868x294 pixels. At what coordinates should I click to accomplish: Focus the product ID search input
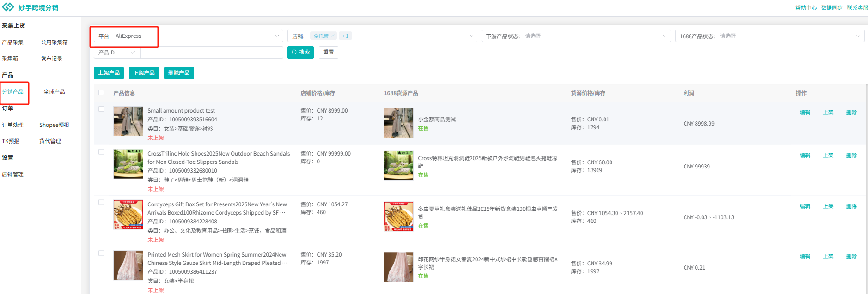(212, 53)
